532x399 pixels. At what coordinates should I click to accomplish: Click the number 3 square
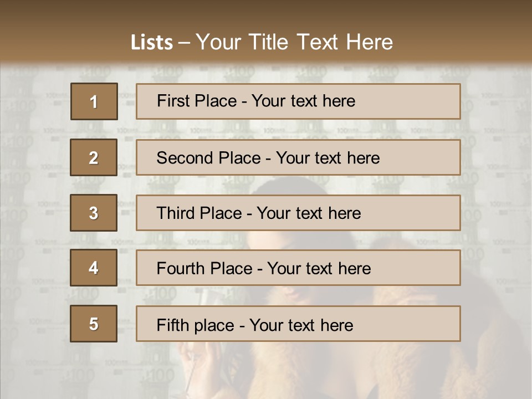(x=94, y=213)
